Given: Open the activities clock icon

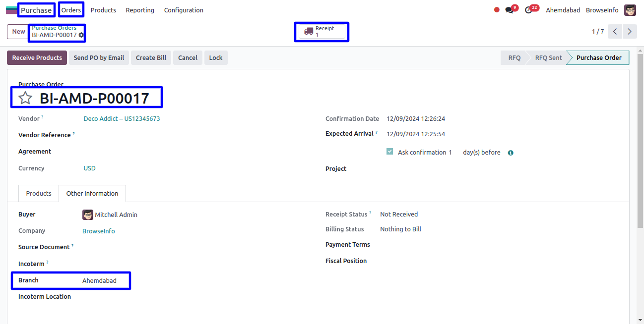Looking at the screenshot, I should point(528,10).
